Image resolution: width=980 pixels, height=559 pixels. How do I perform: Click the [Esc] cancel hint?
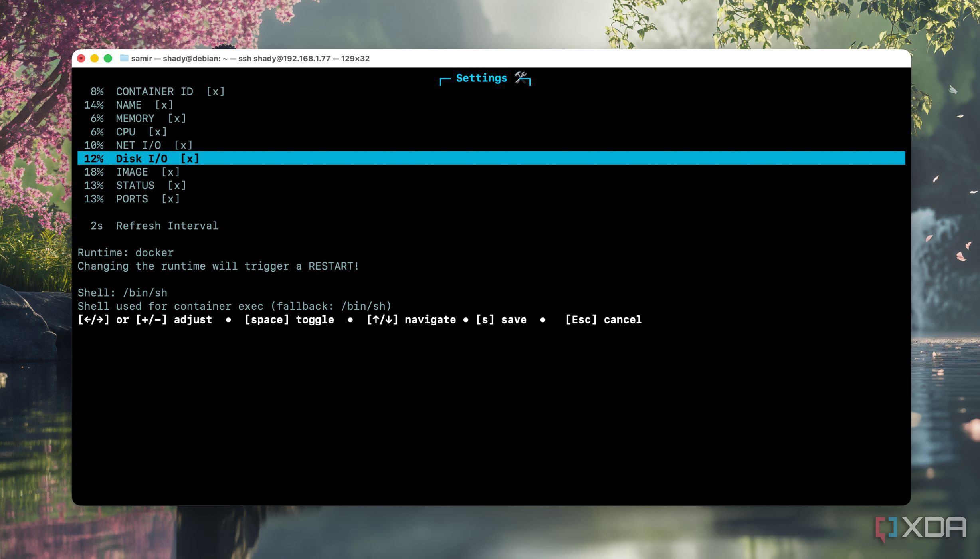[604, 320]
